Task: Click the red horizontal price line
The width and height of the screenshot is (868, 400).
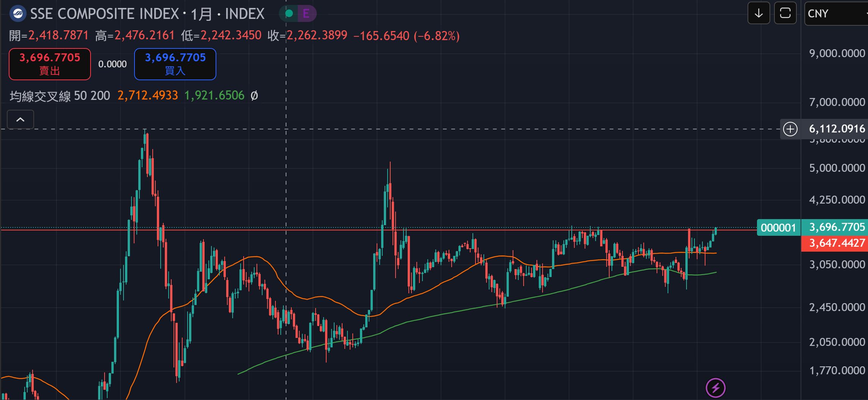Action: (x=379, y=230)
